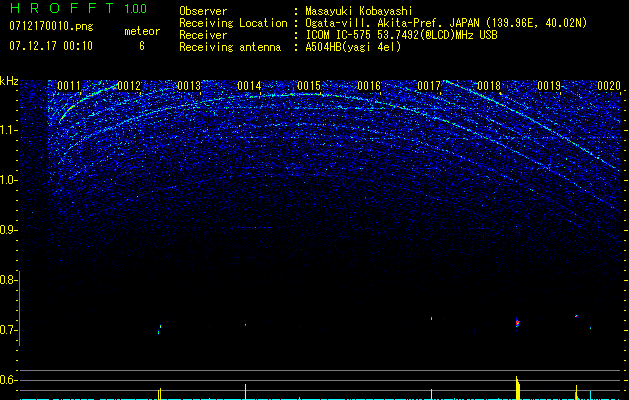The image size is (629, 400).
Task: Click the 1.0 frequency axis label
Action: click(x=9, y=181)
